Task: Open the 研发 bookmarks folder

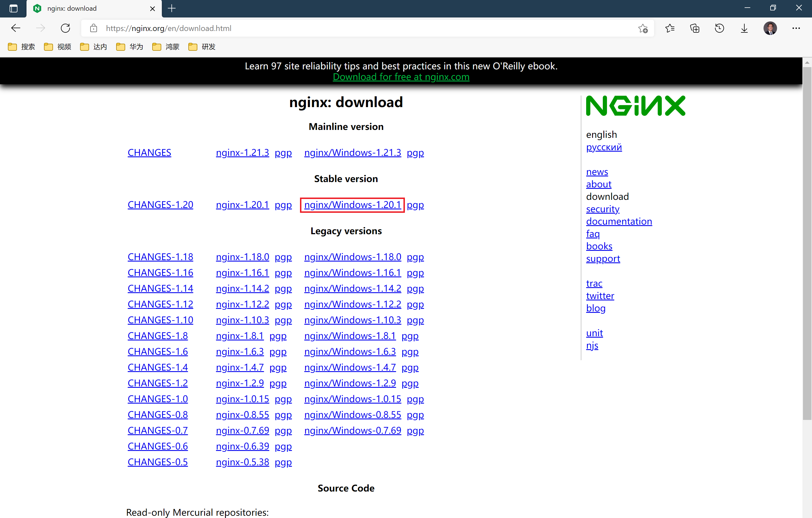Action: point(202,47)
